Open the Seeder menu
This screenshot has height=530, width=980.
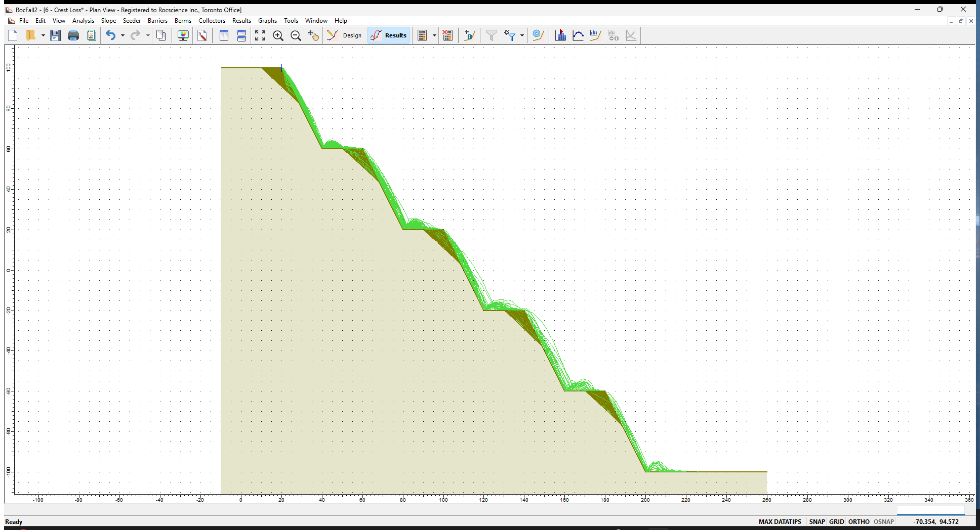point(132,21)
